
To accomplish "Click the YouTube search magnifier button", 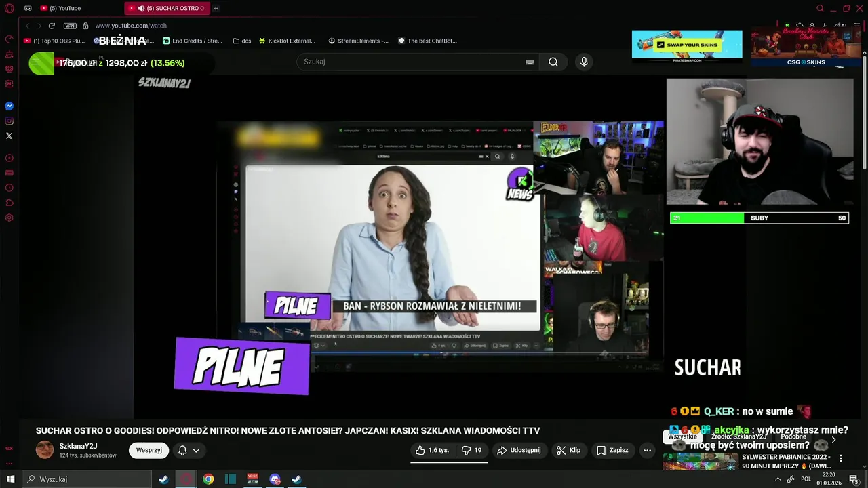I will [553, 62].
